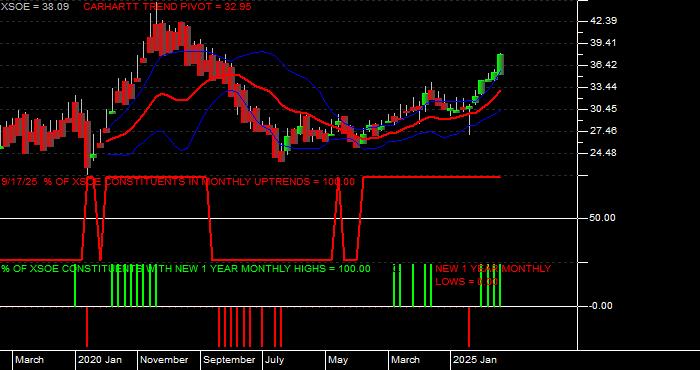This screenshot has width=700, height=370.
Task: Click the November date marker
Action: pos(165,360)
